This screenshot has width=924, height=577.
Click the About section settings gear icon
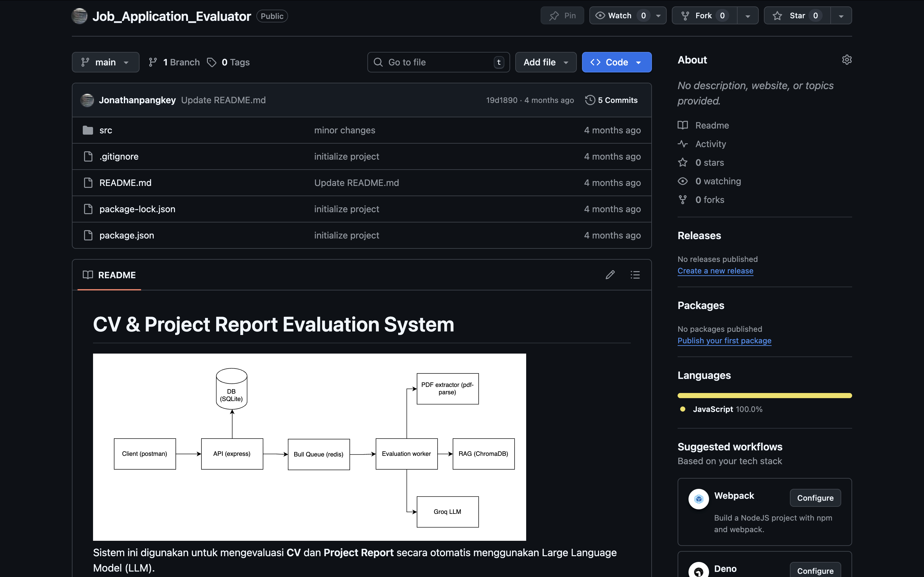click(x=846, y=60)
